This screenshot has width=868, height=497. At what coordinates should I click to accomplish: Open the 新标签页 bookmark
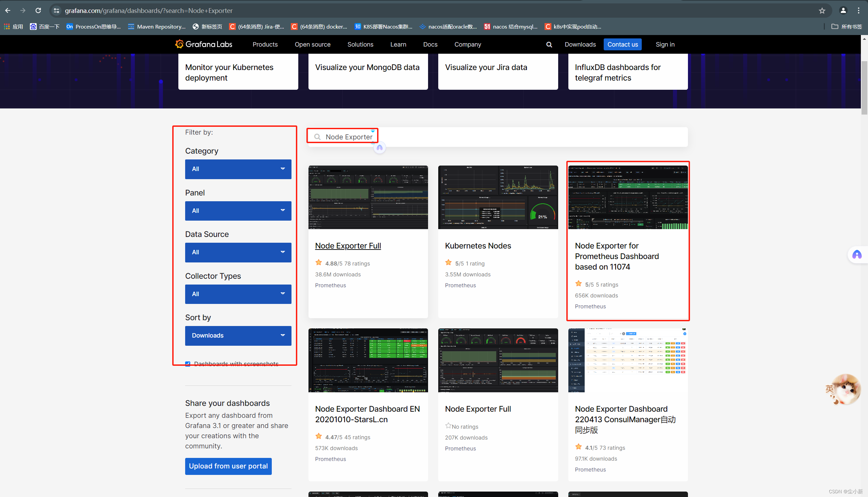point(207,27)
